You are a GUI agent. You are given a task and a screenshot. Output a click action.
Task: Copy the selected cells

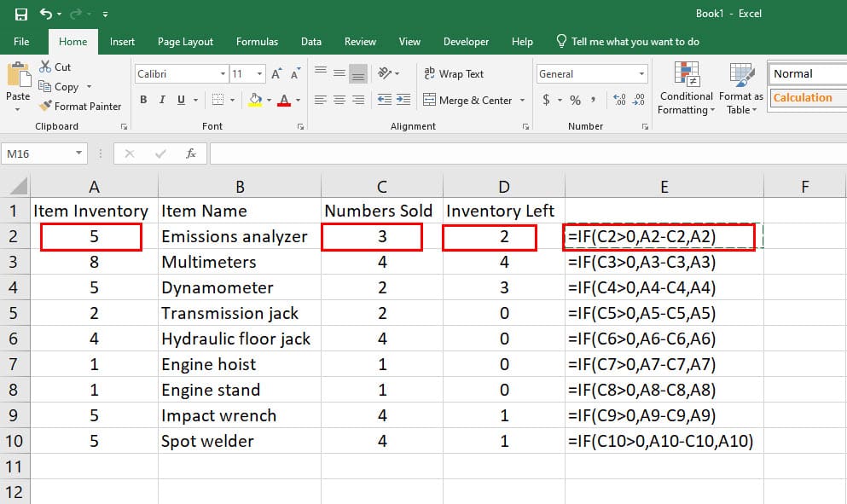tap(59, 86)
